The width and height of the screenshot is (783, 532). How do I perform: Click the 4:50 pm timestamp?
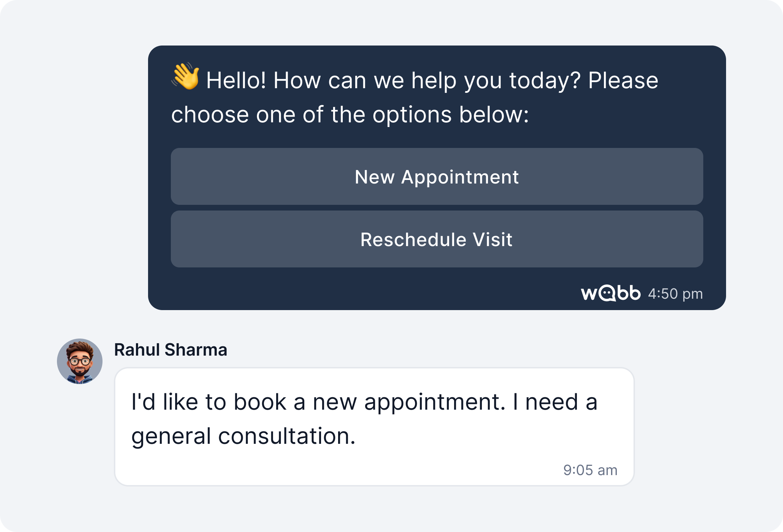coord(675,294)
